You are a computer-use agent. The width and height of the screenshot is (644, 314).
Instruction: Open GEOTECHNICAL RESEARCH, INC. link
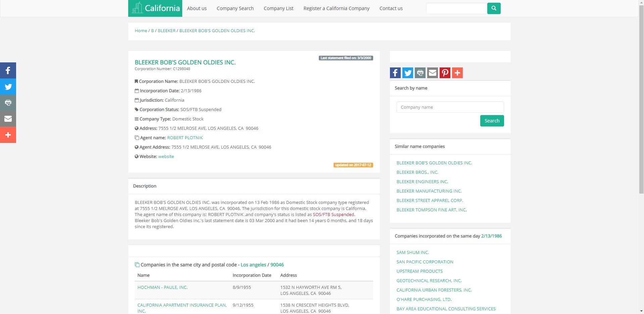[x=429, y=280]
